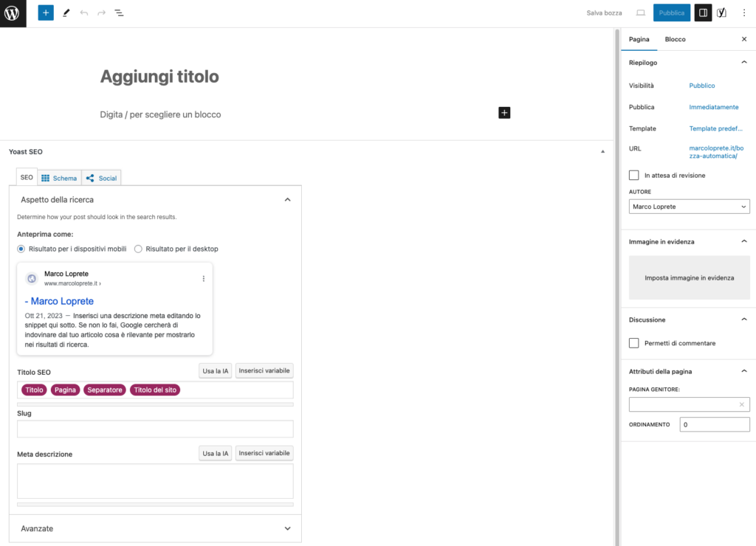The height and width of the screenshot is (546, 756).
Task: Collapse the Discussione panel
Action: (744, 319)
